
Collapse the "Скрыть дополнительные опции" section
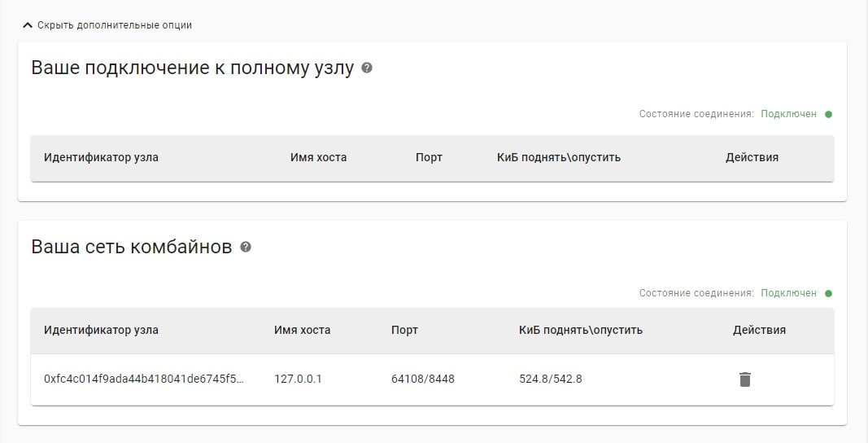click(107, 25)
